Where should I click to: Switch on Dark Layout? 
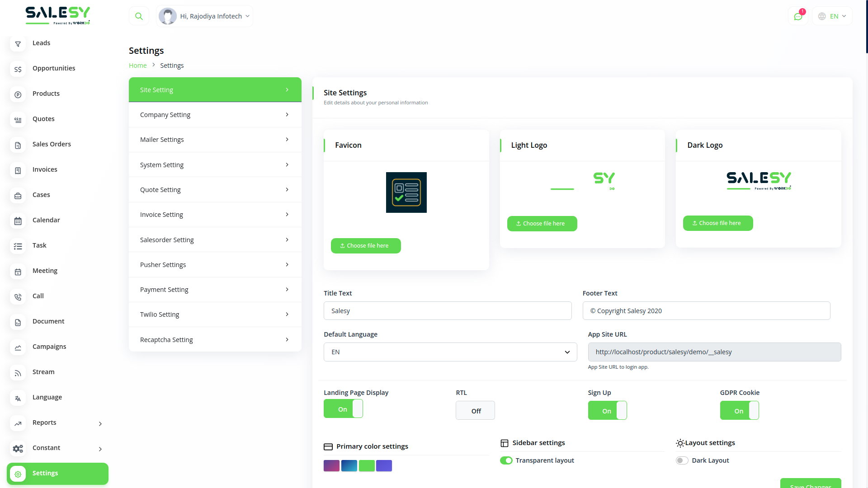(682, 460)
